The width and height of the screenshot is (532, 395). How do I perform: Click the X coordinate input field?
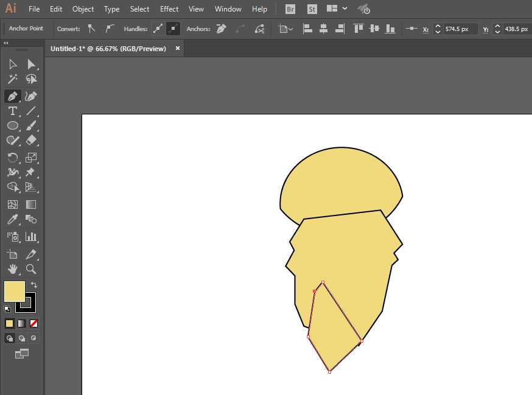459,29
